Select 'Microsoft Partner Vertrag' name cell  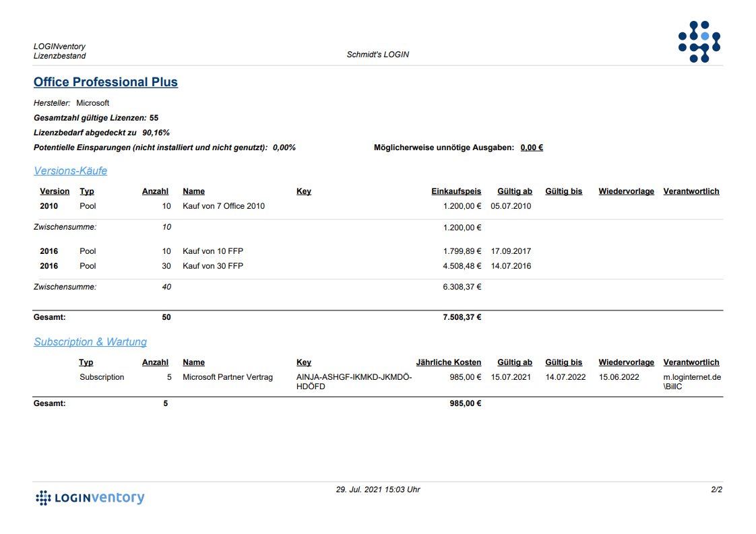228,377
